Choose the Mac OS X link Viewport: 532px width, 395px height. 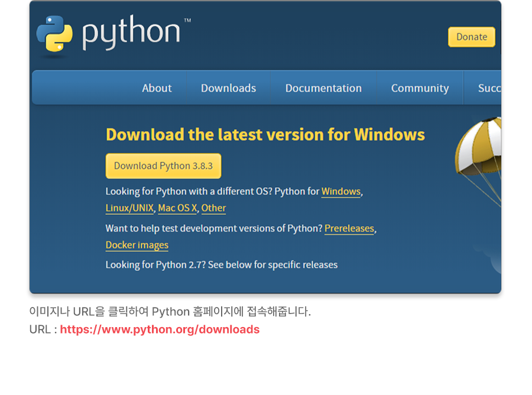point(177,208)
